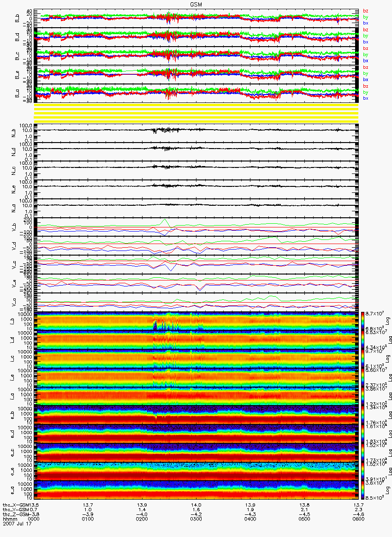The width and height of the screenshot is (392, 537).
Task: Click the i_c spectrogram axis label
Action: (x=12, y=359)
